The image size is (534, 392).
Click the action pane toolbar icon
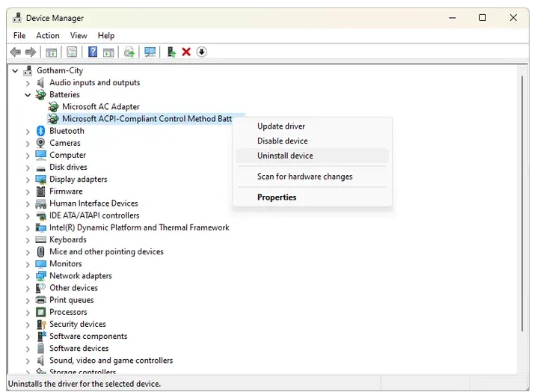pyautogui.click(x=108, y=52)
